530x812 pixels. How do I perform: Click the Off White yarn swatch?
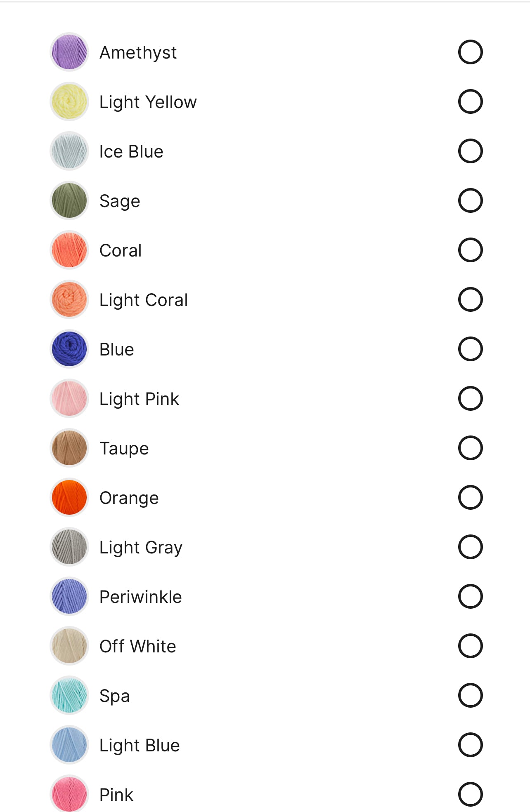(x=69, y=646)
